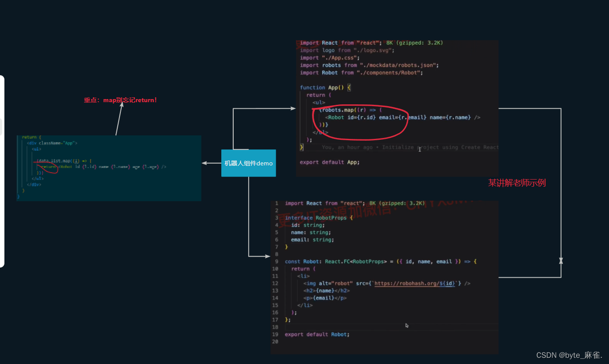Click the <p>{email}</p> line
The width and height of the screenshot is (609, 364).
(325, 298)
